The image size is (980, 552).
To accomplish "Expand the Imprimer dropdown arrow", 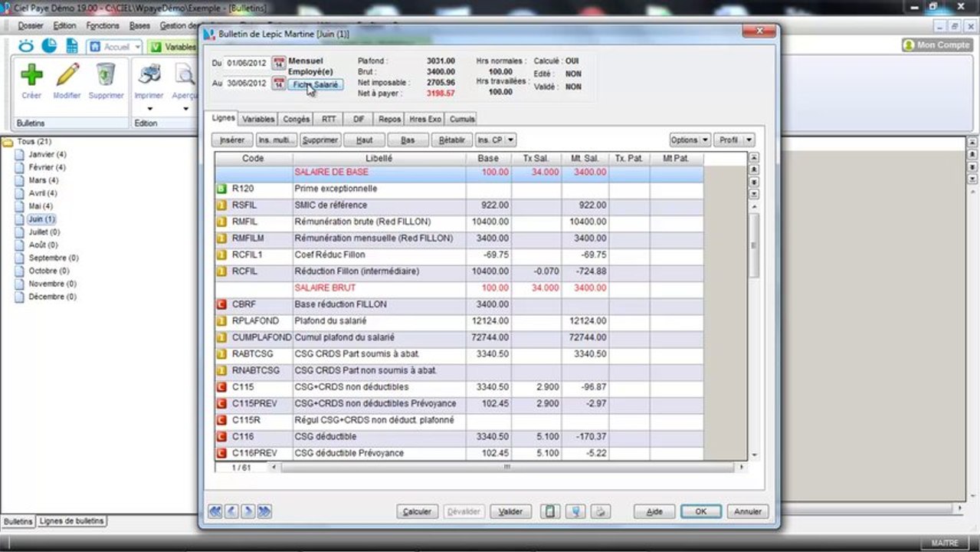I will (x=149, y=109).
